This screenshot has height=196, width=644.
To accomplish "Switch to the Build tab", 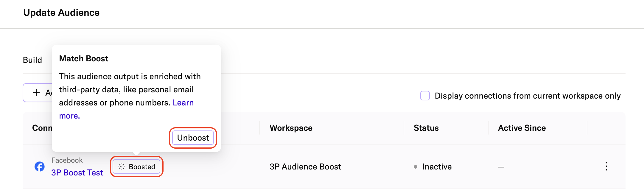I will point(32,60).
